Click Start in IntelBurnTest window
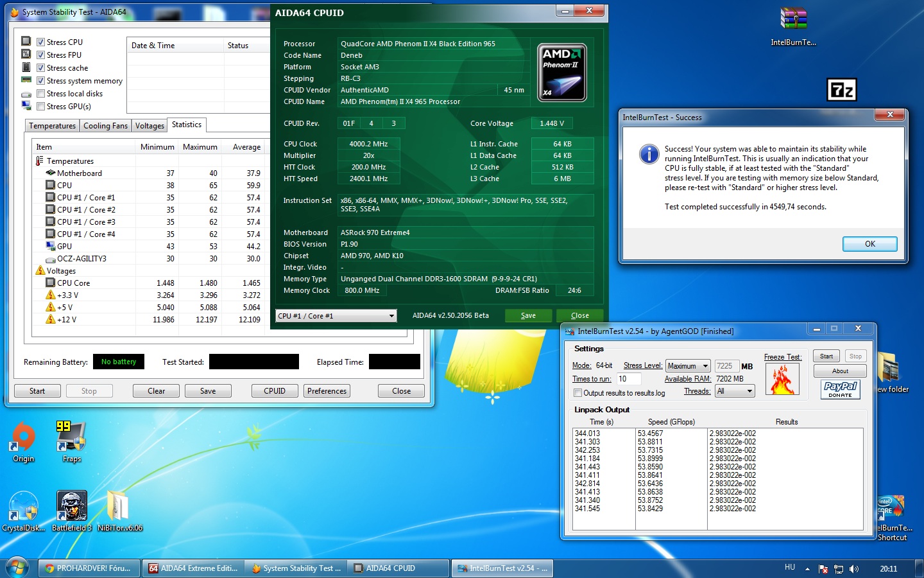Viewport: 924px width, 578px height. tap(826, 356)
